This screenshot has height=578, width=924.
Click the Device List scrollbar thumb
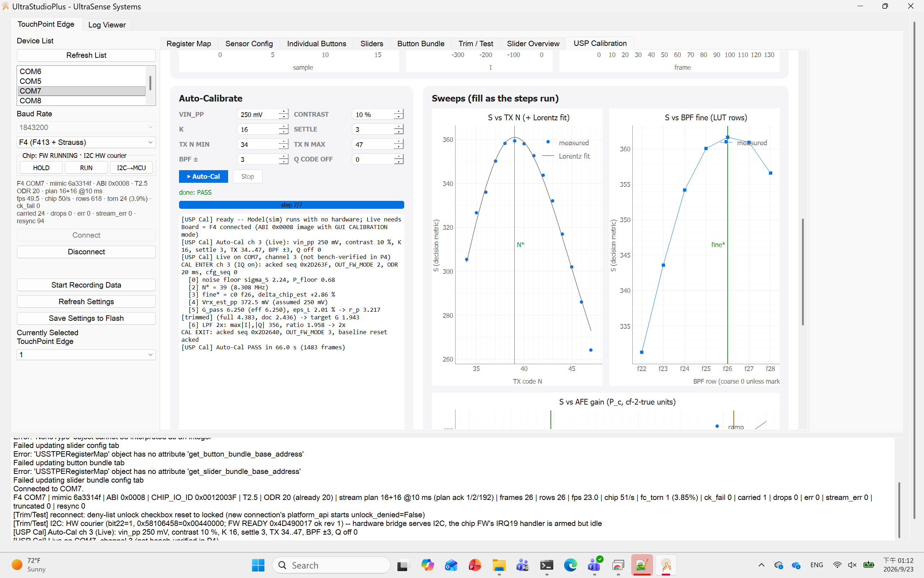(x=151, y=83)
